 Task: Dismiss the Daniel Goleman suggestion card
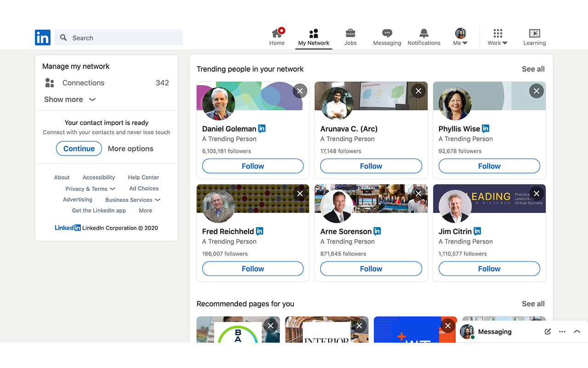[300, 91]
